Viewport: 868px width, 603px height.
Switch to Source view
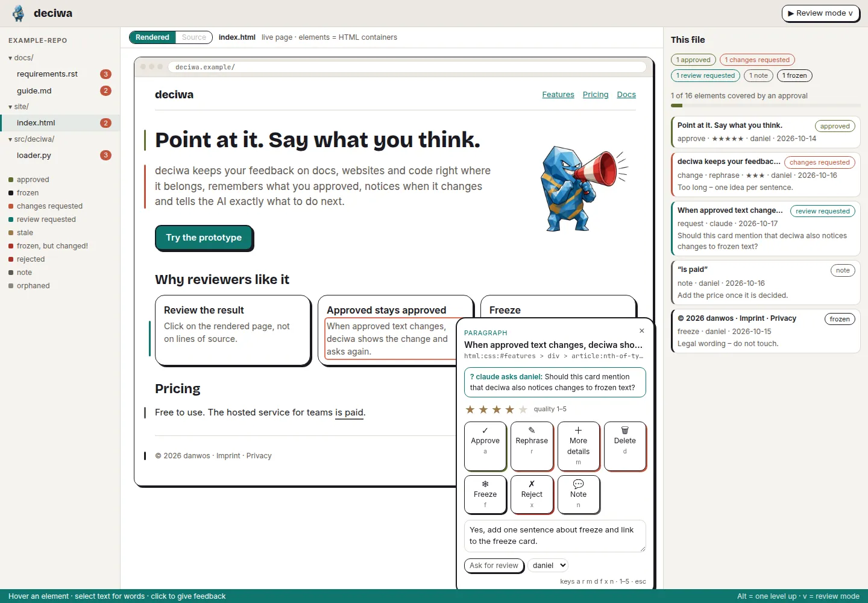click(194, 37)
